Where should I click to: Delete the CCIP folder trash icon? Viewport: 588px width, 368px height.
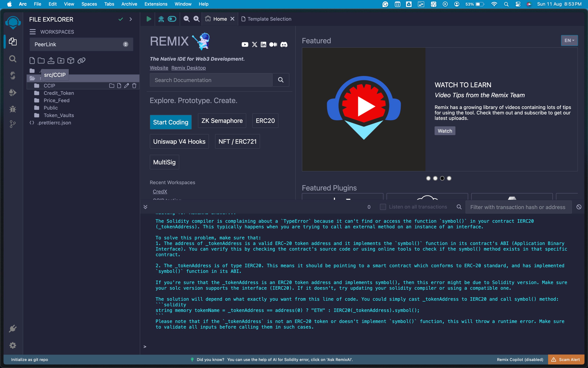coord(134,86)
